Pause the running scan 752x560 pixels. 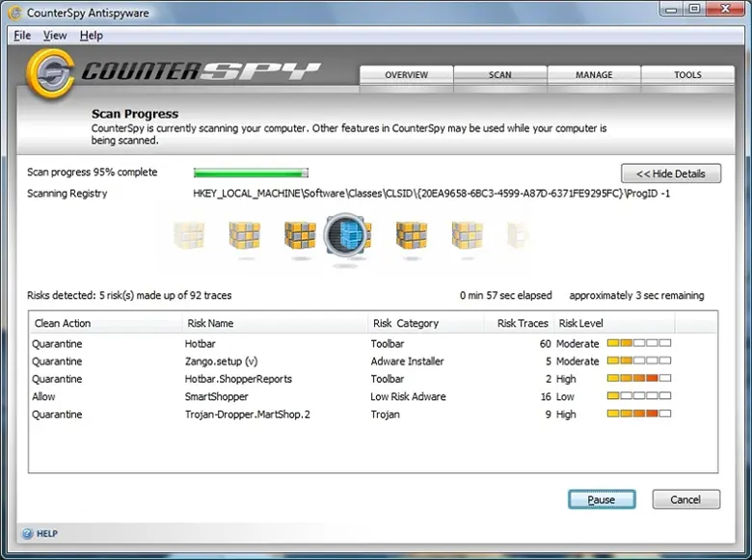(x=602, y=499)
